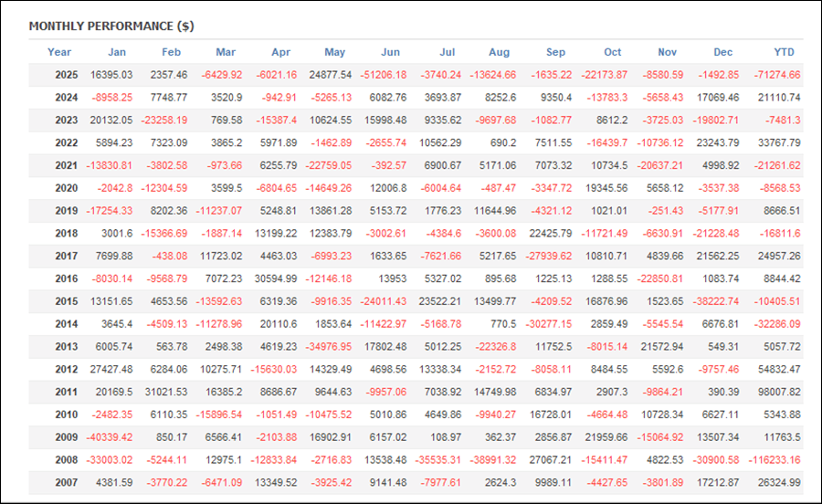
Task: Select the 2015 Dec value -38222.74
Action: coord(719,301)
